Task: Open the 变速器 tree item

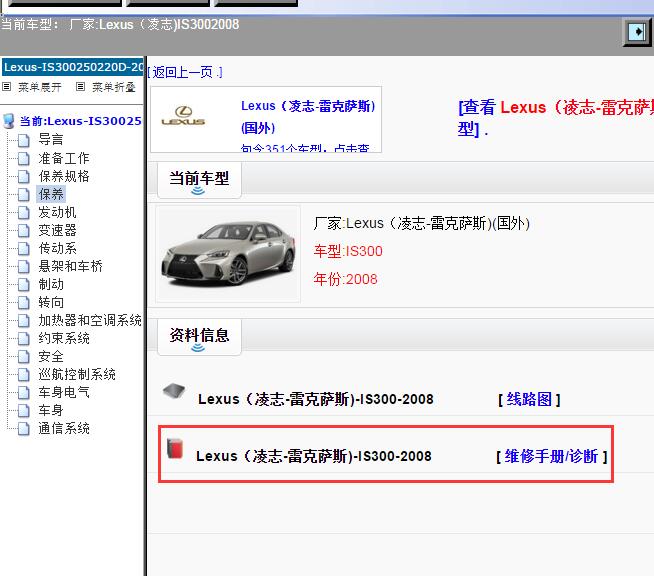Action: pyautogui.click(x=57, y=230)
